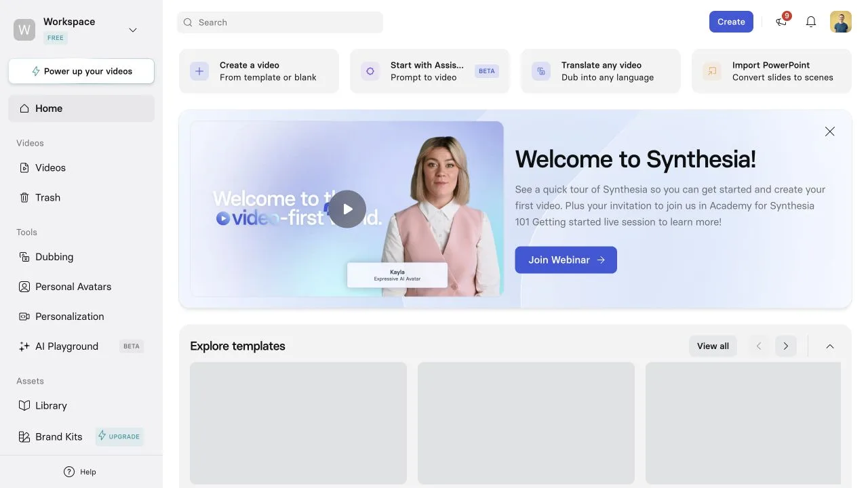Click the Join Webinar button
Screen dimensions: 868x488
point(566,260)
